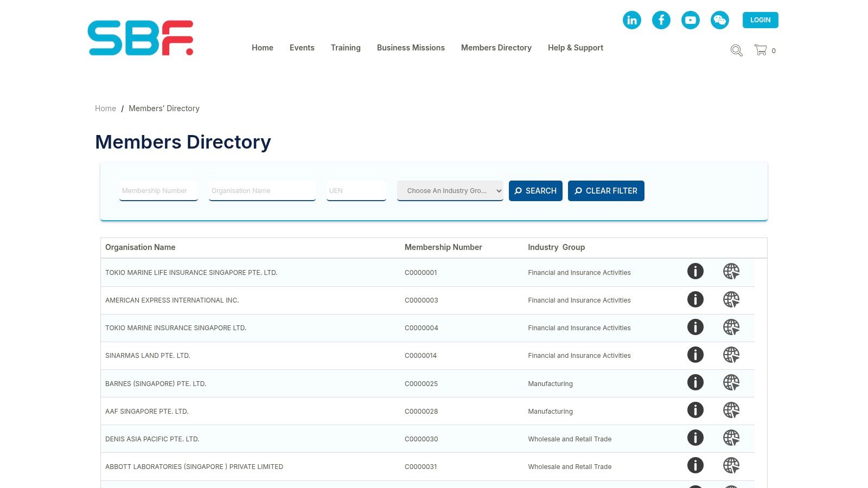
Task: Go to Home breadcrumb link
Action: click(105, 108)
